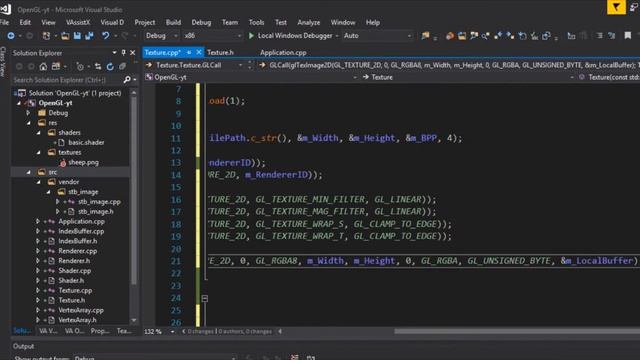The height and width of the screenshot is (360, 640).
Task: Select sheep.png in the textures folder
Action: [x=83, y=162]
